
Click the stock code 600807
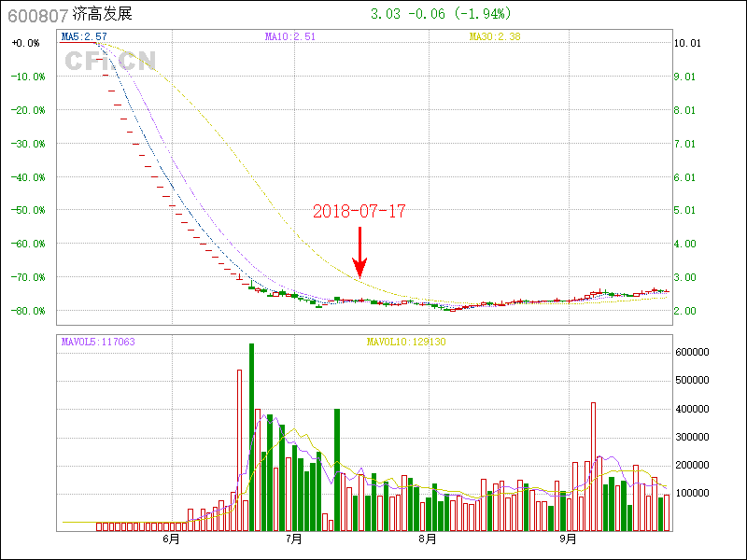[35, 15]
